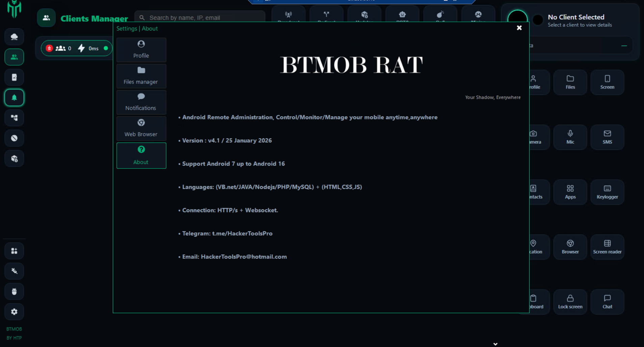The height and width of the screenshot is (347, 644).
Task: Open the Files manager tab in Settings
Action: (141, 76)
